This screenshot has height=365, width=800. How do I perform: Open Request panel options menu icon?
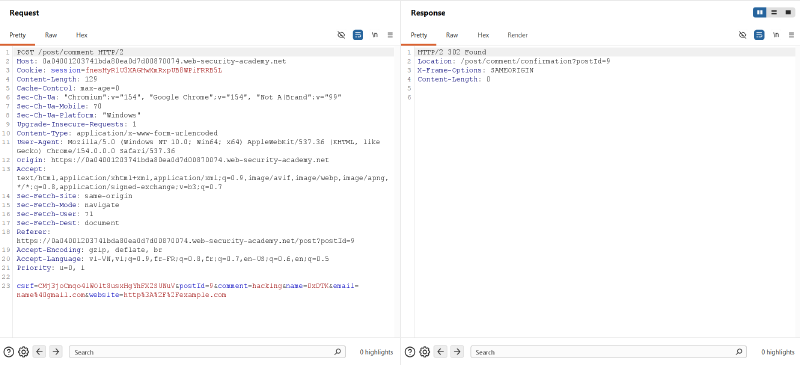tap(390, 35)
